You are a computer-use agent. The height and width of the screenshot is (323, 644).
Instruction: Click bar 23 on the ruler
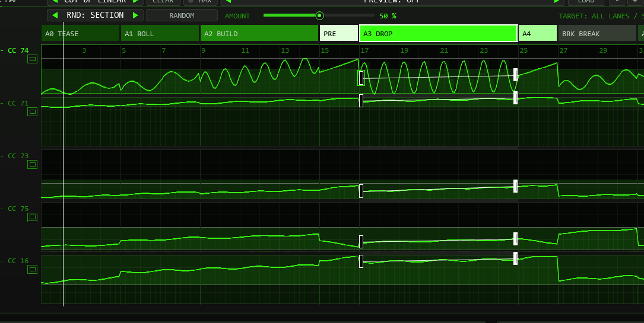484,50
